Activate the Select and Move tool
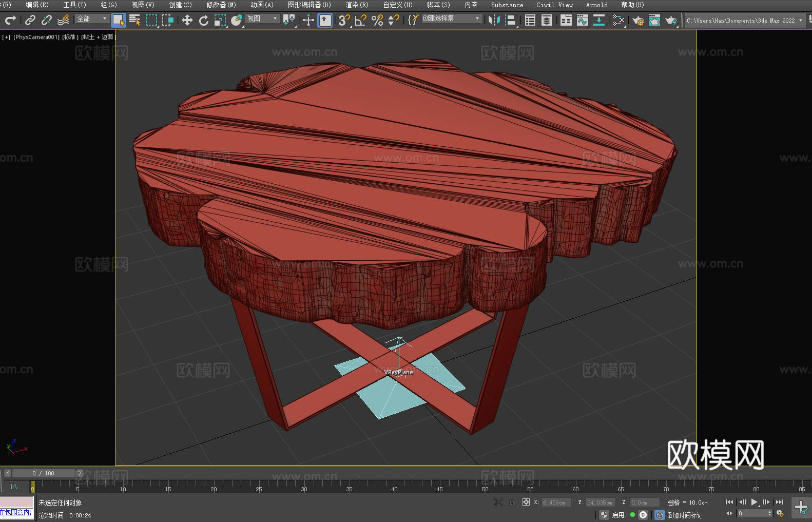This screenshot has height=522, width=812. (x=187, y=20)
